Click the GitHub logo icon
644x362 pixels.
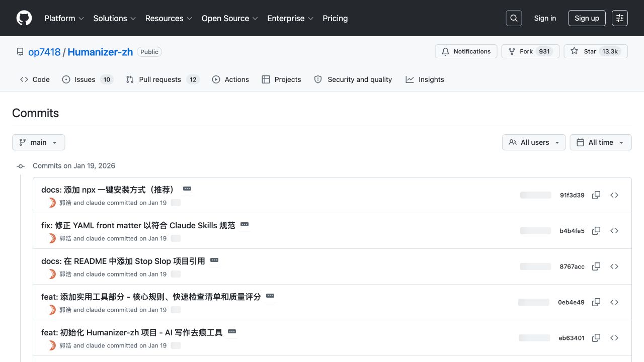[24, 18]
